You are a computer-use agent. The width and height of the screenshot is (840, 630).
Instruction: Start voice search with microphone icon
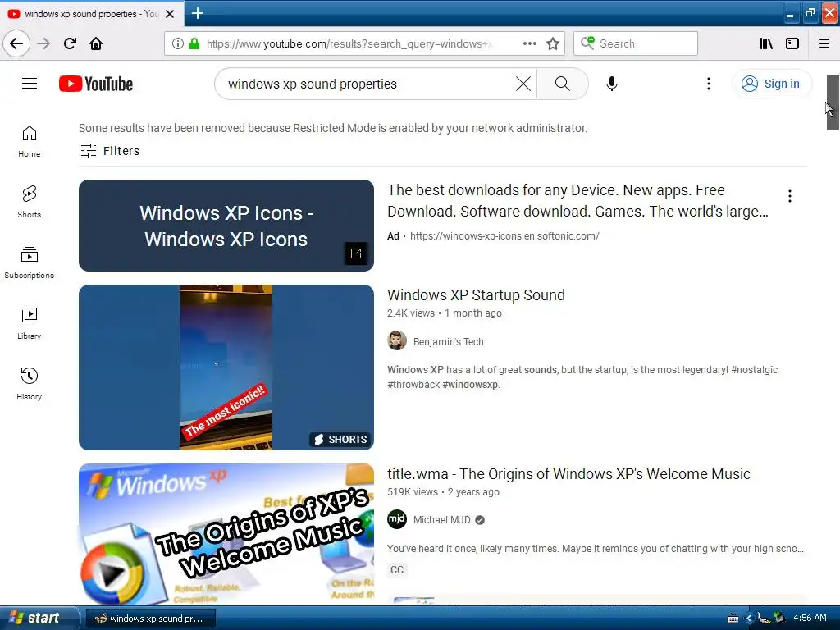click(612, 84)
